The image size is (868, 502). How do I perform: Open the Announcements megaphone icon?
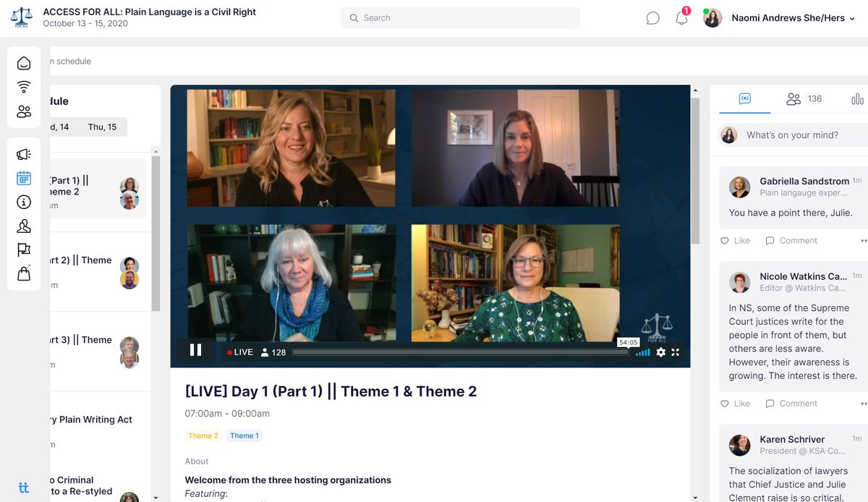tap(24, 154)
